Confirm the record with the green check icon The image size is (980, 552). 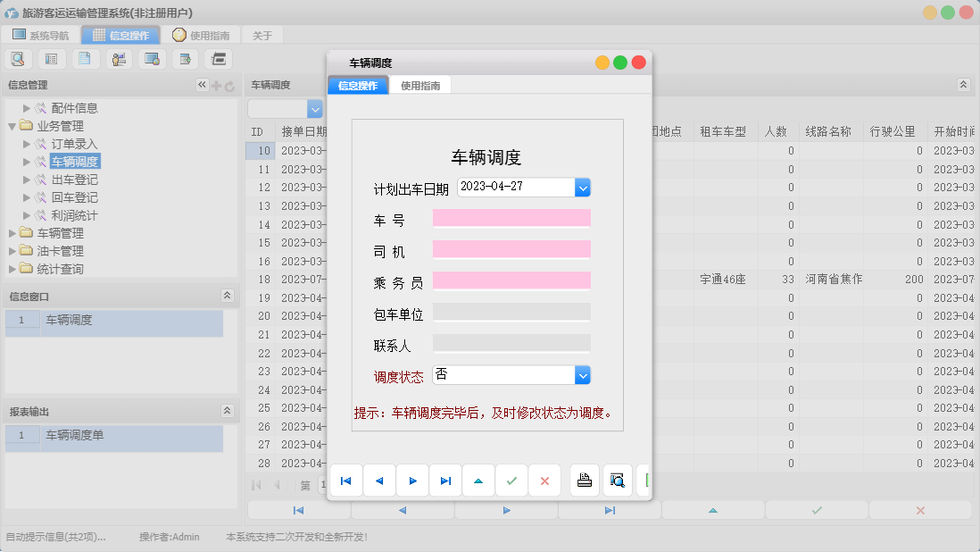pyautogui.click(x=511, y=481)
